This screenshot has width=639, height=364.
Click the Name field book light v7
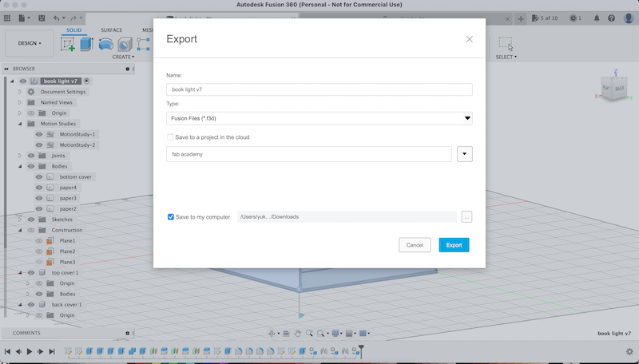[x=319, y=89]
